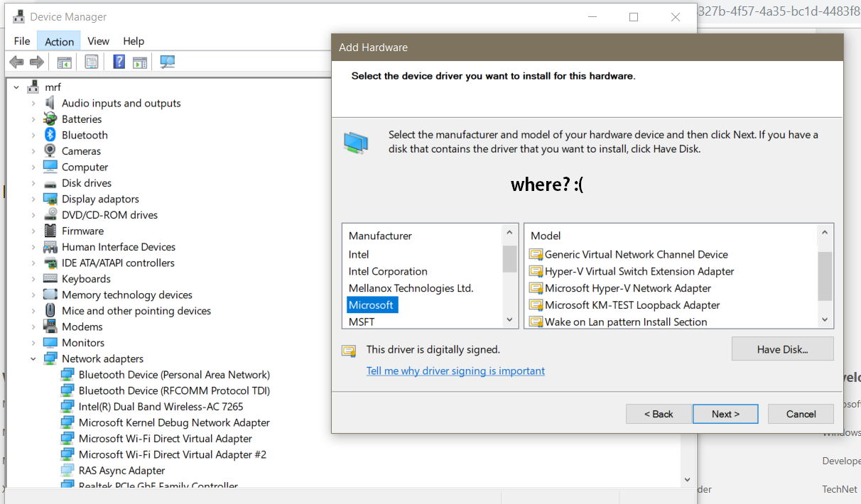Open the View menu
Viewport: 861px width, 504px height.
(x=98, y=41)
